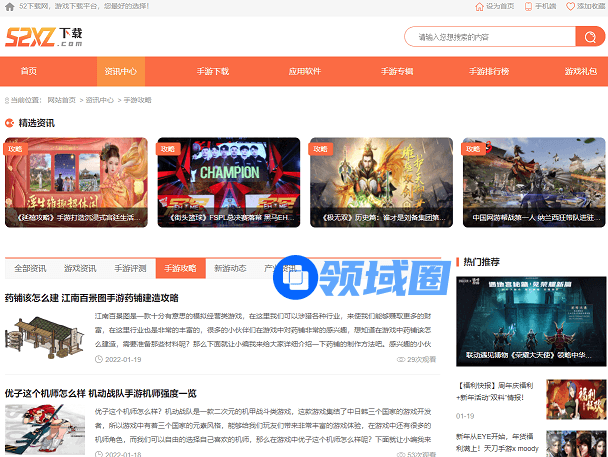Go to 手游排行榜 in the nav bar
The height and width of the screenshot is (457, 608).
[489, 72]
